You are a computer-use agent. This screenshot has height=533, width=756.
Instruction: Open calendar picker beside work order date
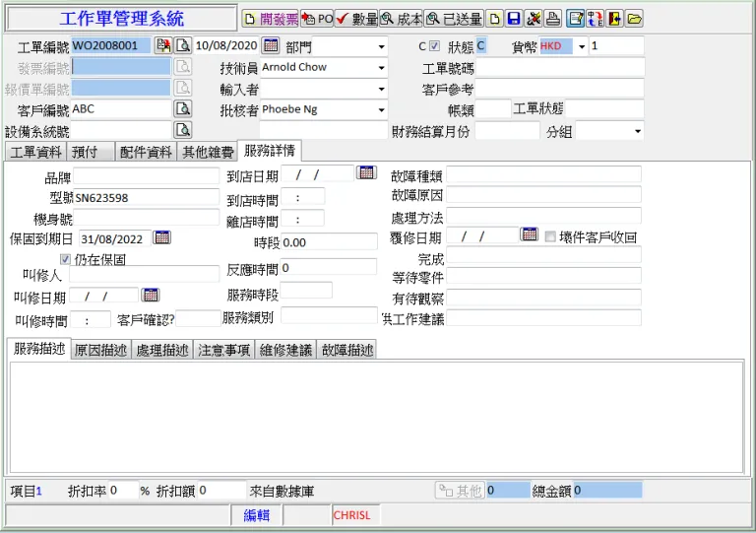click(x=271, y=45)
